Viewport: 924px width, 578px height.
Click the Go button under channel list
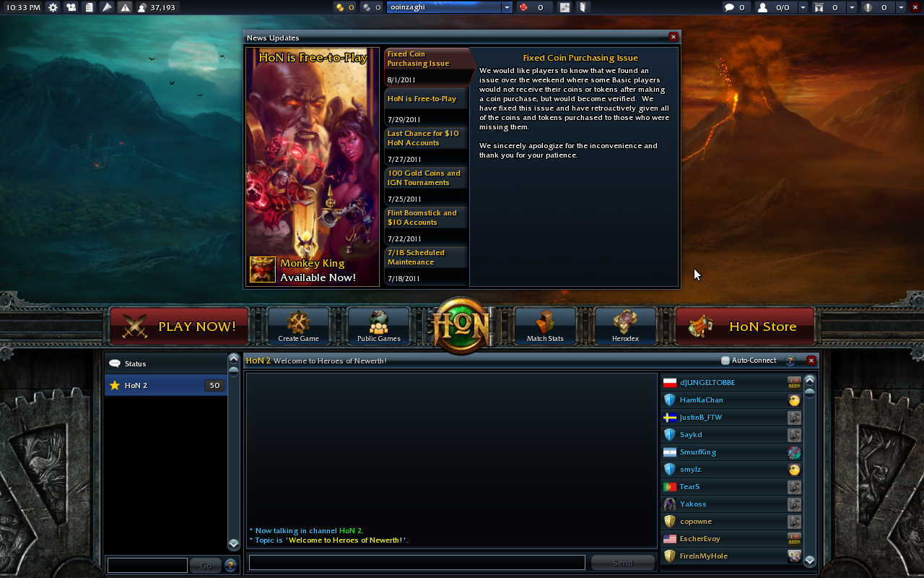coord(206,565)
